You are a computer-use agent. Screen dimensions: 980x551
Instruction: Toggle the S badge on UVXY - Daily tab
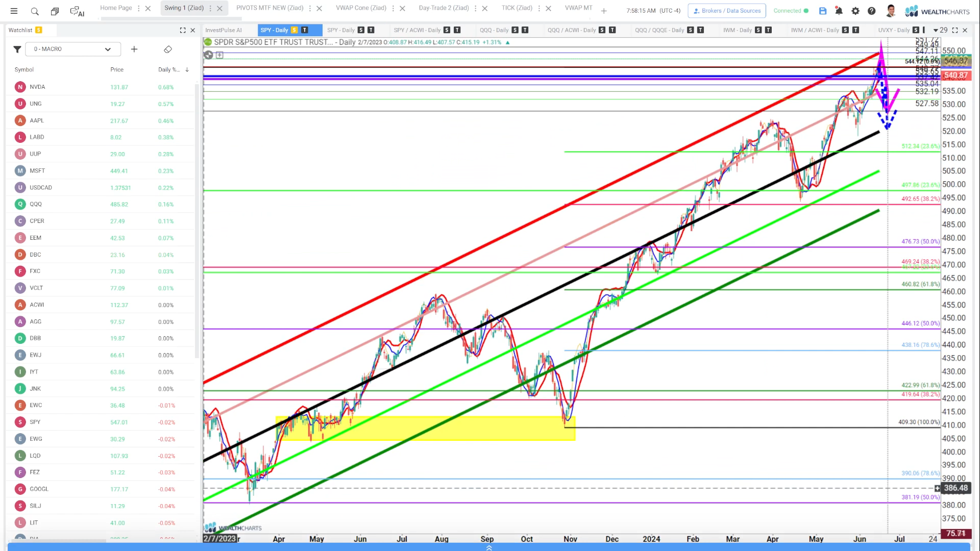point(916,30)
